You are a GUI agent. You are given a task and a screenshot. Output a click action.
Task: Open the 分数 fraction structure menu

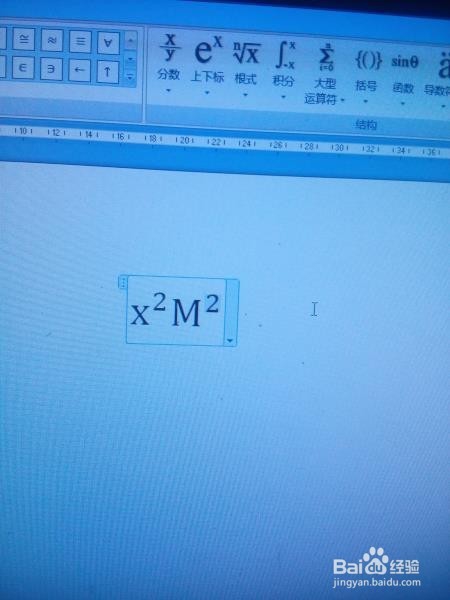(x=169, y=62)
